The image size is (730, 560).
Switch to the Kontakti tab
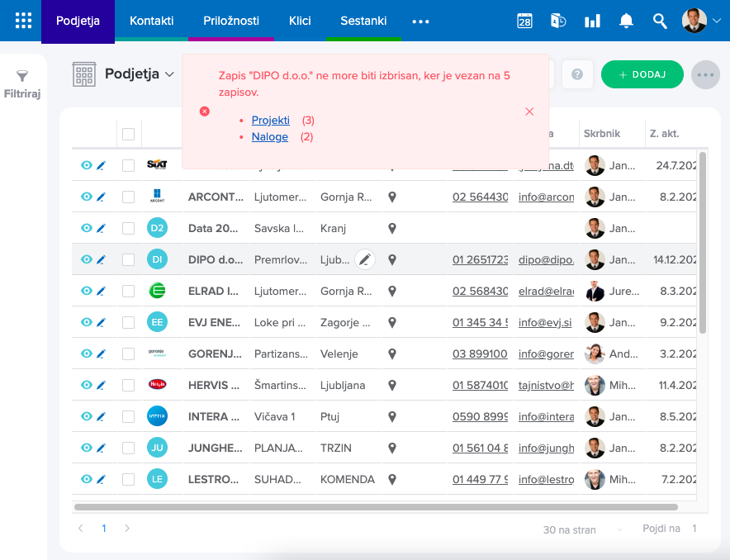(x=152, y=21)
